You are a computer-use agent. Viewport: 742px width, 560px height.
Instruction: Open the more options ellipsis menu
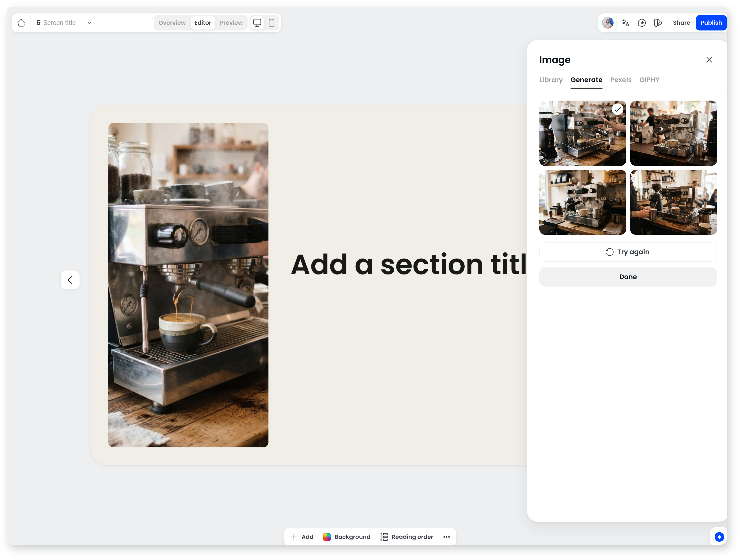(x=447, y=537)
